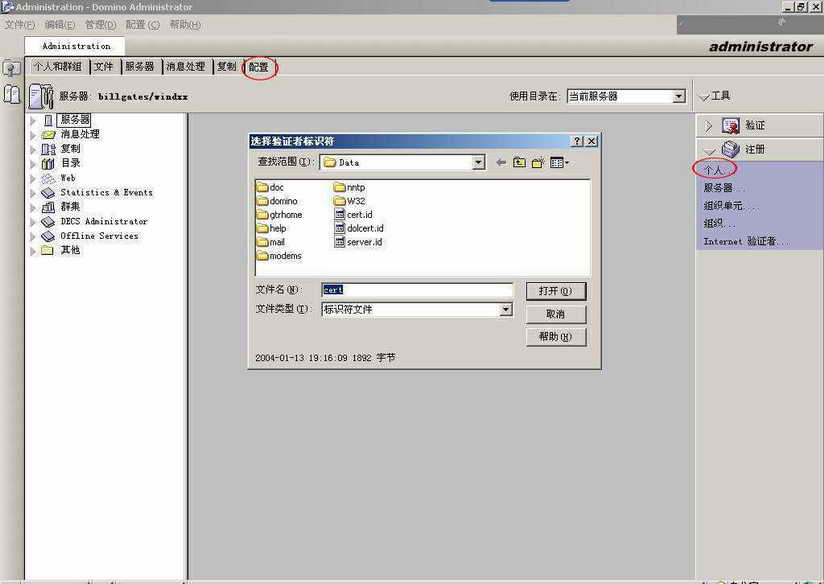Open the view menu icon in dialog
Viewport: 824px width, 584px height.
click(x=559, y=162)
